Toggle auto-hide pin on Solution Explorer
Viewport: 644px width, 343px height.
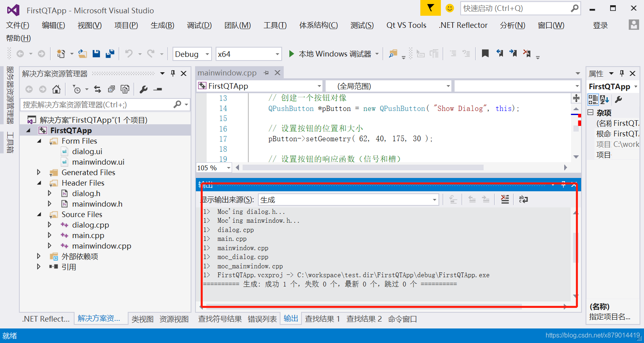click(173, 73)
